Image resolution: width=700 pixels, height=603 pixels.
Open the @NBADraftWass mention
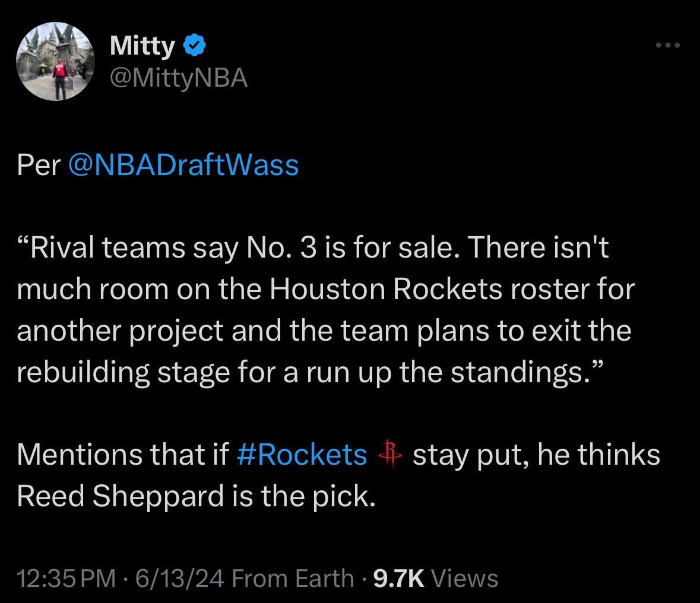[x=184, y=165]
